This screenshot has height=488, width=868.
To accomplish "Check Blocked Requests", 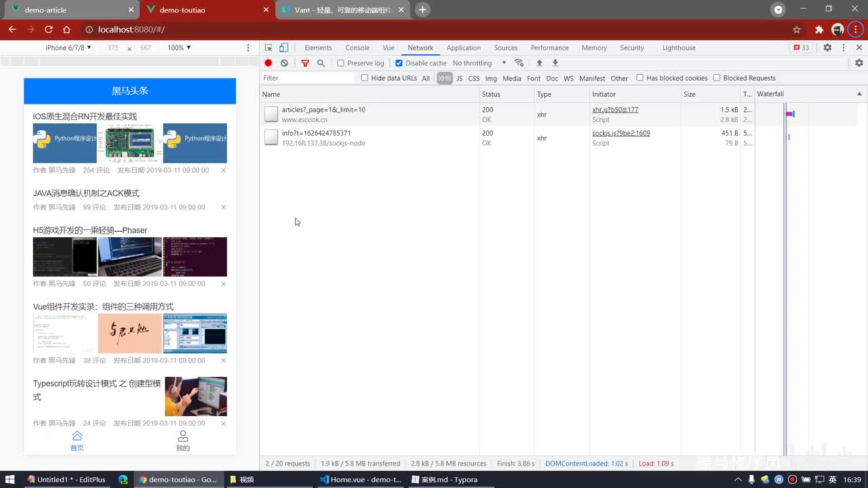I will pos(717,78).
